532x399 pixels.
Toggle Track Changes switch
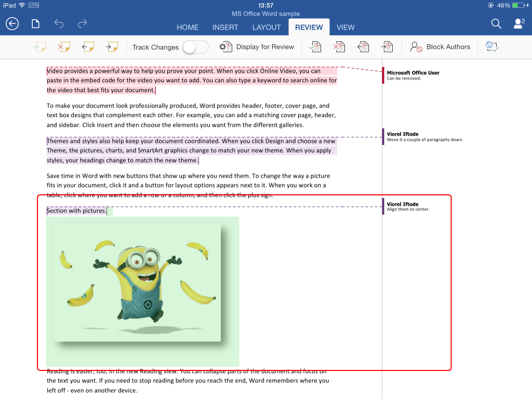pos(195,47)
